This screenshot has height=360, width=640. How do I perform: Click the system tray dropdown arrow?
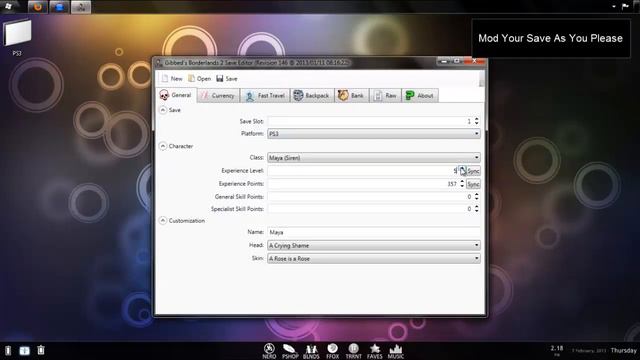(x=614, y=7)
